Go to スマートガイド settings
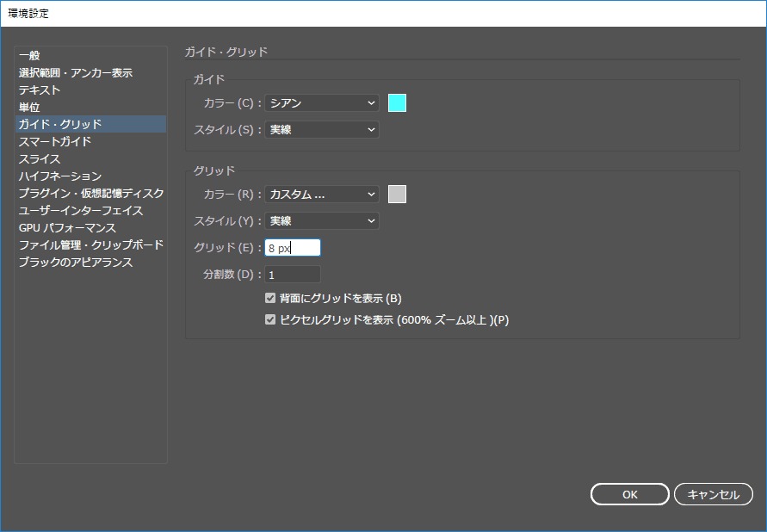This screenshot has width=767, height=532. (55, 142)
